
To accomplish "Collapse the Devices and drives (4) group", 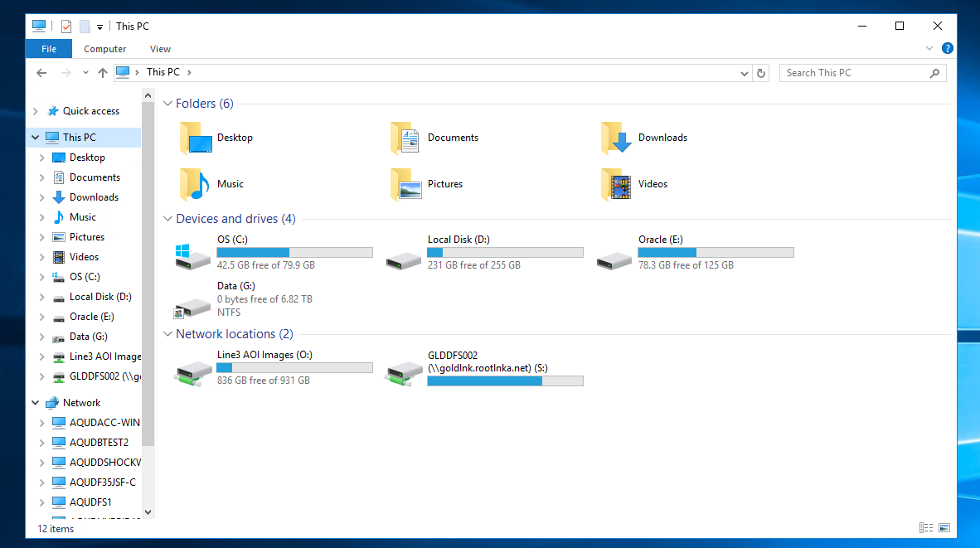I will coord(167,219).
